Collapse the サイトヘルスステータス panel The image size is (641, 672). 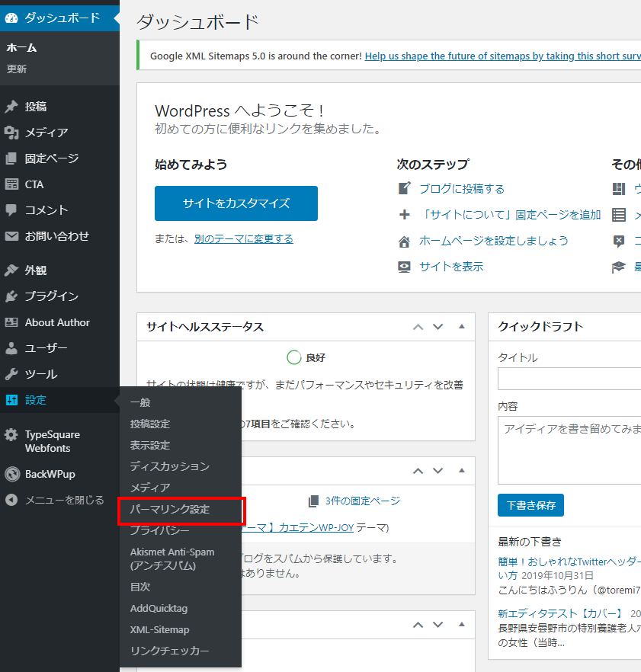[462, 327]
